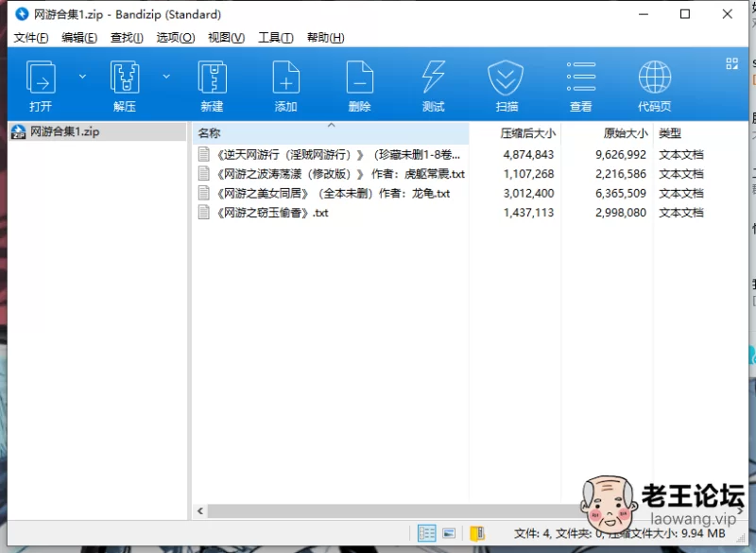Expand the Extract (解压) dropdown arrow
This screenshot has width=756, height=553.
[166, 77]
